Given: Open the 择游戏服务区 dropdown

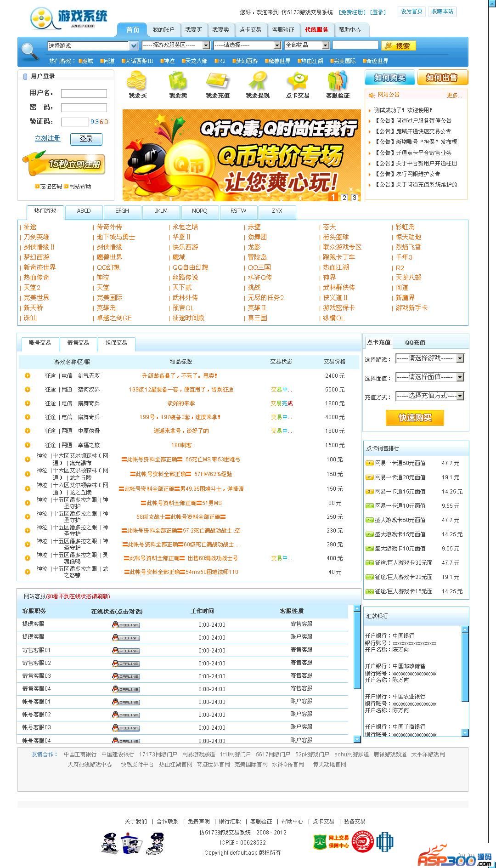Looking at the screenshot, I should pyautogui.click(x=175, y=45).
